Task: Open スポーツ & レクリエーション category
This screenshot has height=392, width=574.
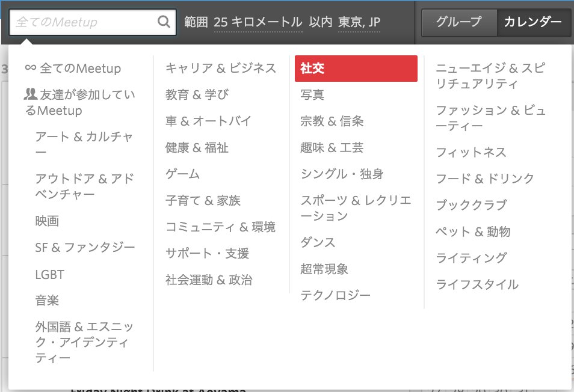Action: pos(356,208)
